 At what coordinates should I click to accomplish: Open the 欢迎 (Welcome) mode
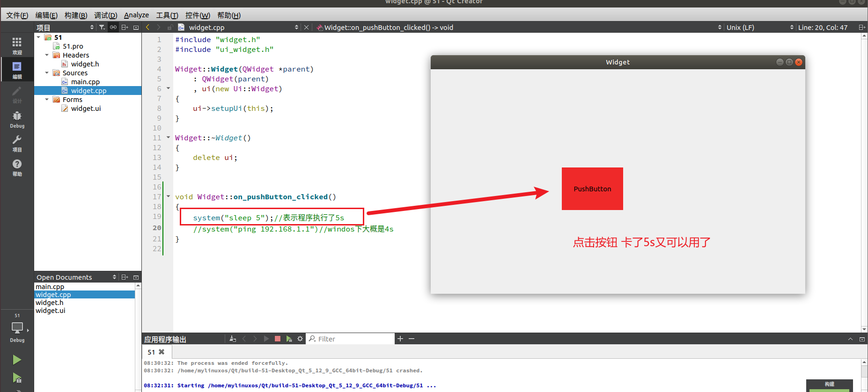17,46
